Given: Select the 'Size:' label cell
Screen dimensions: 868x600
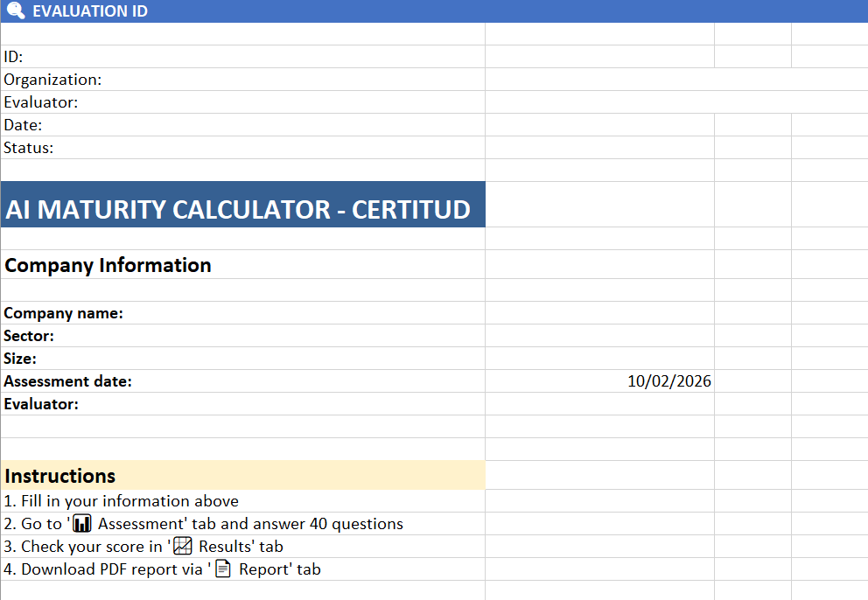Looking at the screenshot, I should [x=243, y=358].
